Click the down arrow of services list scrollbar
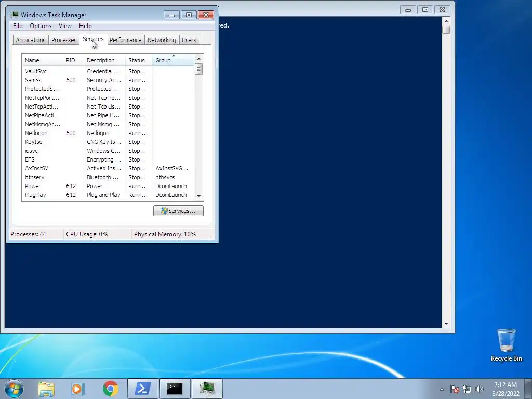The image size is (532, 399). pos(199,196)
